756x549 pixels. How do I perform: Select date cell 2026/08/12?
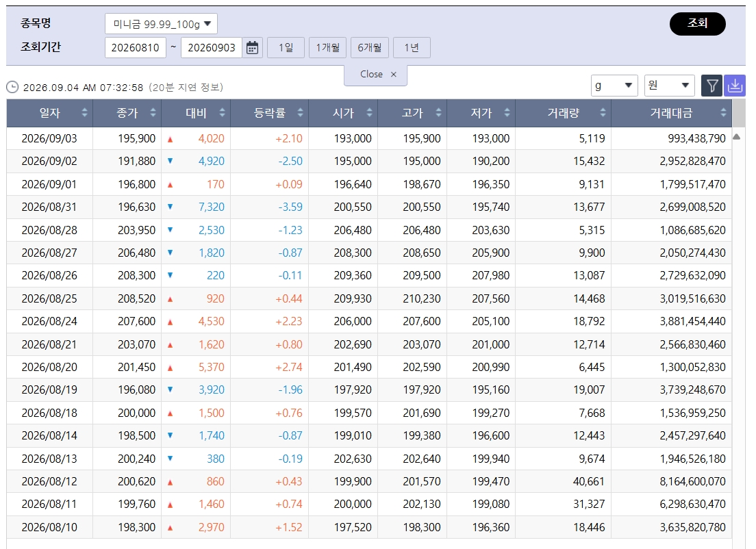(x=49, y=481)
